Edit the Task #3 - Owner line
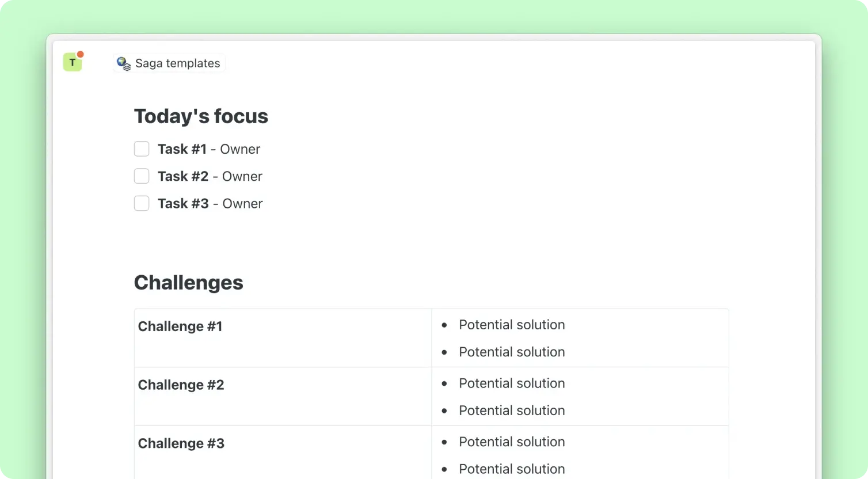The width and height of the screenshot is (868, 479). click(x=210, y=203)
